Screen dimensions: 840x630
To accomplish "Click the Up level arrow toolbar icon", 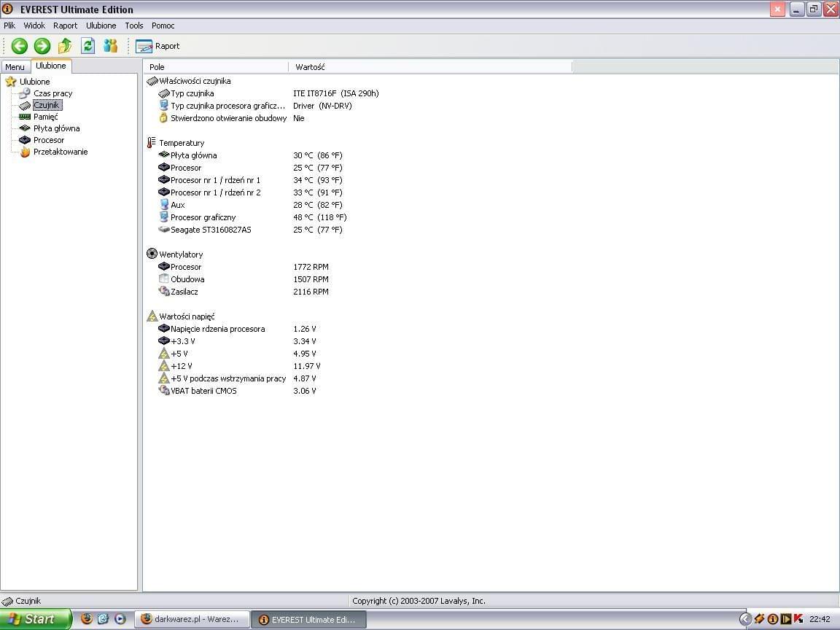I will pyautogui.click(x=65, y=46).
